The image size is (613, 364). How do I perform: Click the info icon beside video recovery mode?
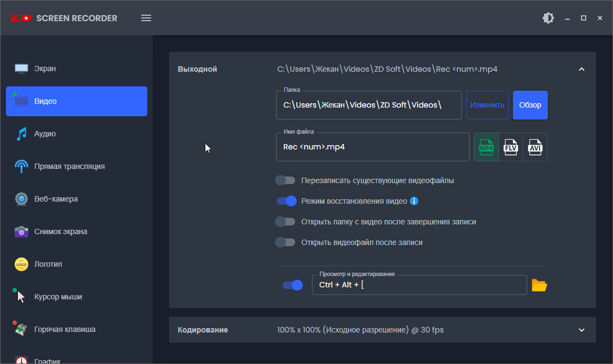(414, 201)
